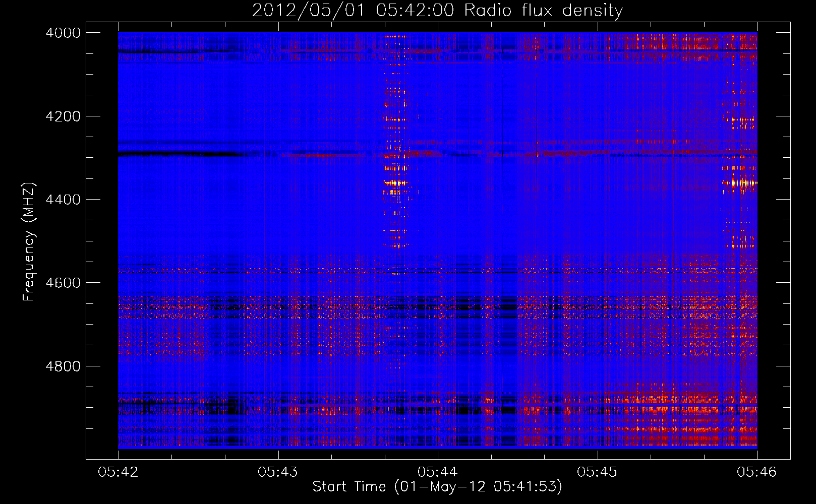
Task: Click the 'Frequency (MHZ)' axis label
Action: click(x=29, y=242)
